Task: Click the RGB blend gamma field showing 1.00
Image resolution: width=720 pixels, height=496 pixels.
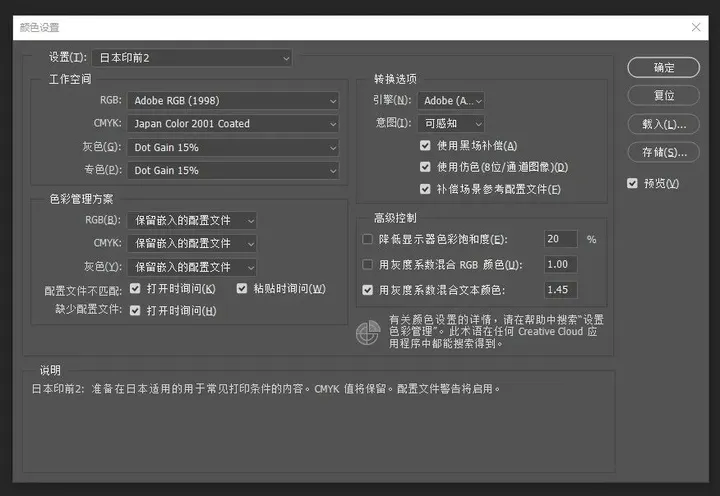Action: pos(561,264)
